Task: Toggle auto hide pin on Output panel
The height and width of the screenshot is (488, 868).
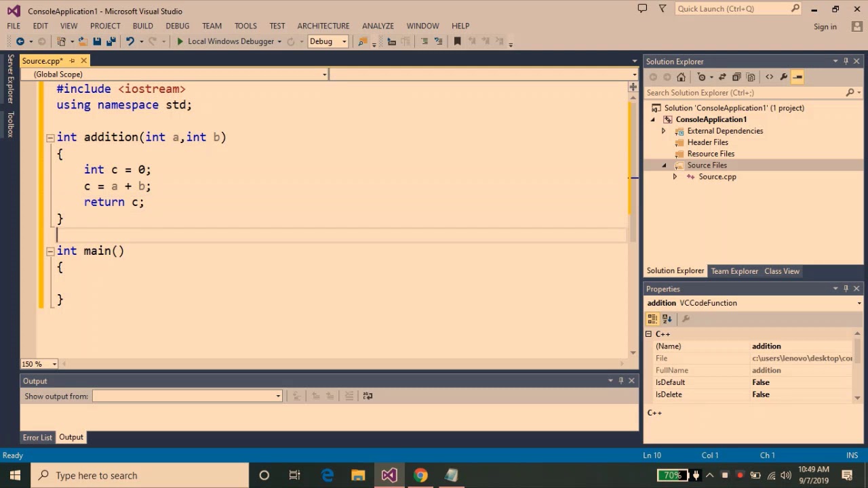Action: click(x=620, y=381)
